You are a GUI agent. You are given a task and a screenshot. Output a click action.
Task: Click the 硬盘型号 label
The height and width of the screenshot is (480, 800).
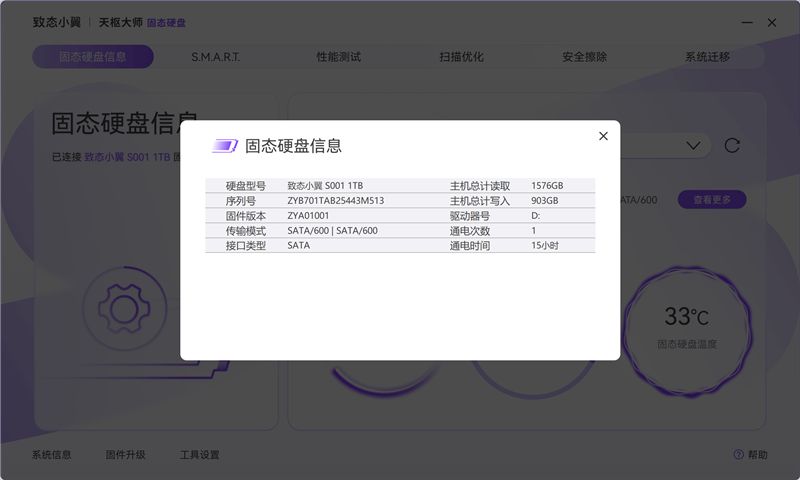tap(245, 186)
